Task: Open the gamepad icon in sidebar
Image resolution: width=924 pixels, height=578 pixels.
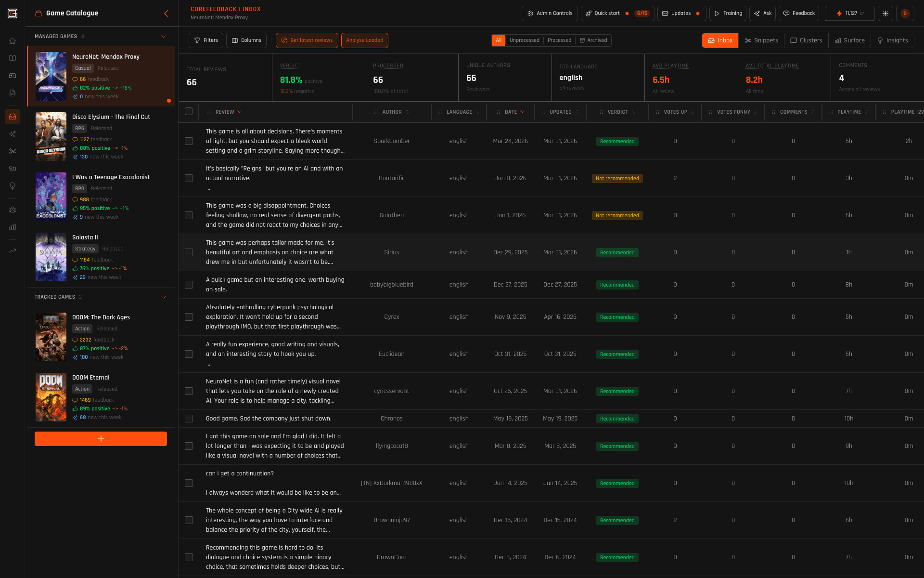Action: [13, 76]
